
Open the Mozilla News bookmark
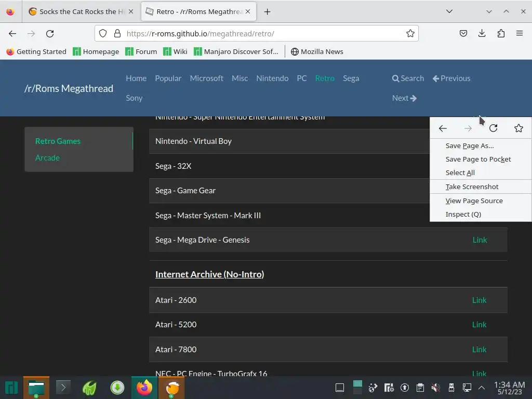tap(317, 51)
